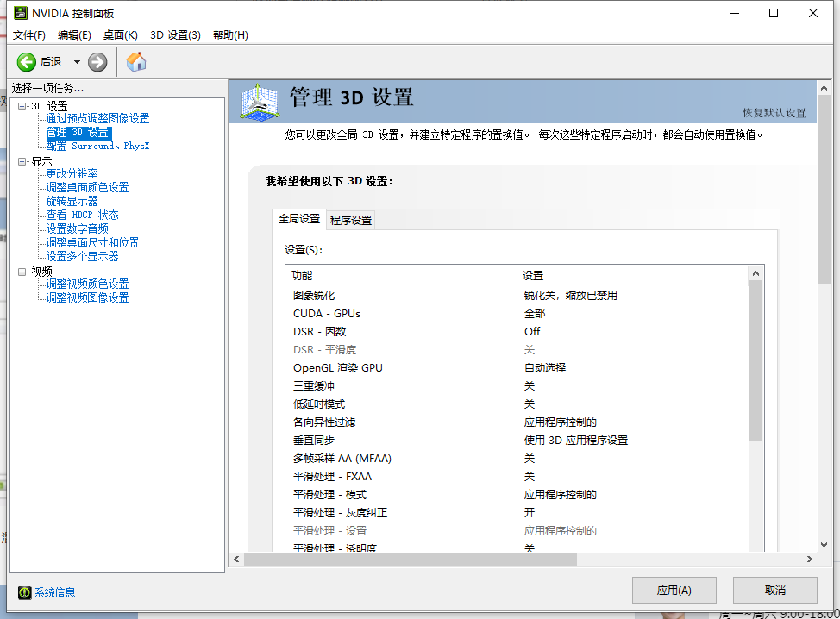Viewport: 840px width, 619px height.
Task: Open the 帮助(H) menu
Action: pyautogui.click(x=230, y=35)
